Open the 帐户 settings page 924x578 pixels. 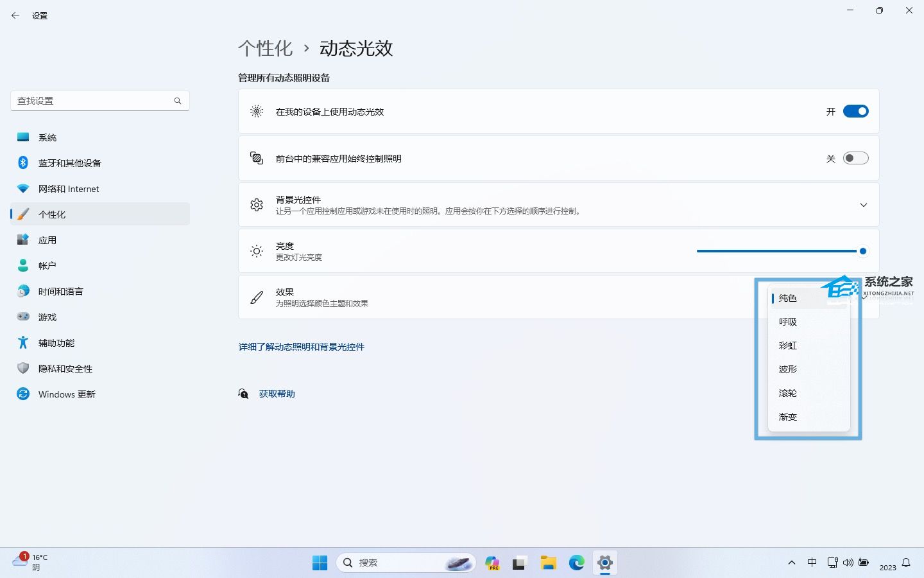[47, 265]
